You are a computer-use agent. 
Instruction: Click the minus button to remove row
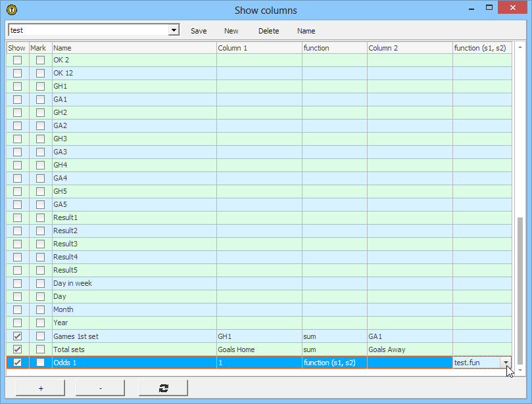[100, 388]
